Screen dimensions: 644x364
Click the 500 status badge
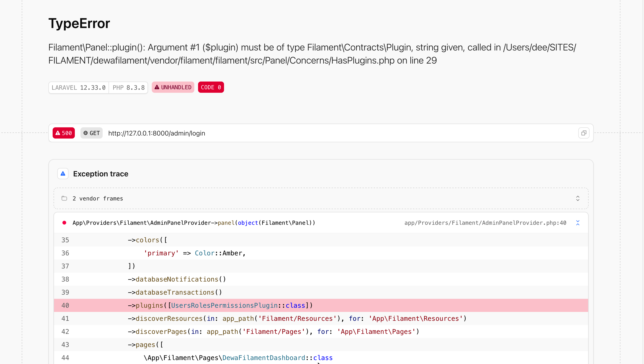63,133
